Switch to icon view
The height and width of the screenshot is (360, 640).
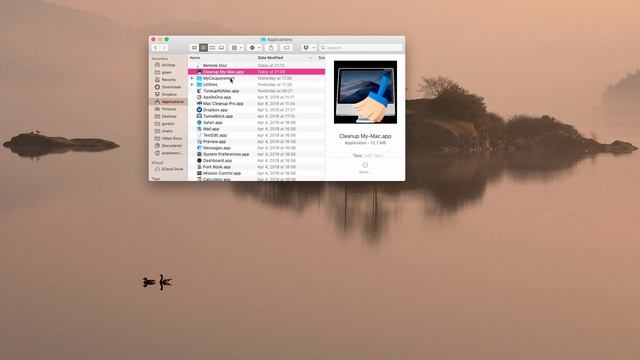(x=194, y=48)
